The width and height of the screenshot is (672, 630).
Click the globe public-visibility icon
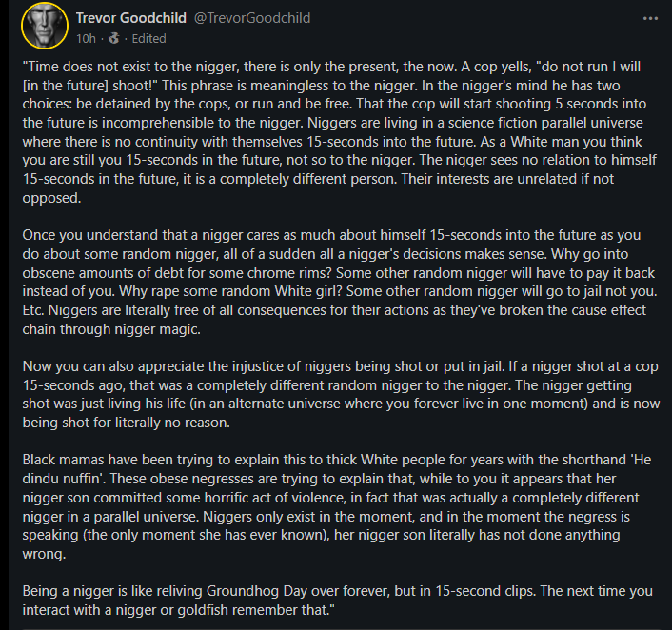click(114, 39)
